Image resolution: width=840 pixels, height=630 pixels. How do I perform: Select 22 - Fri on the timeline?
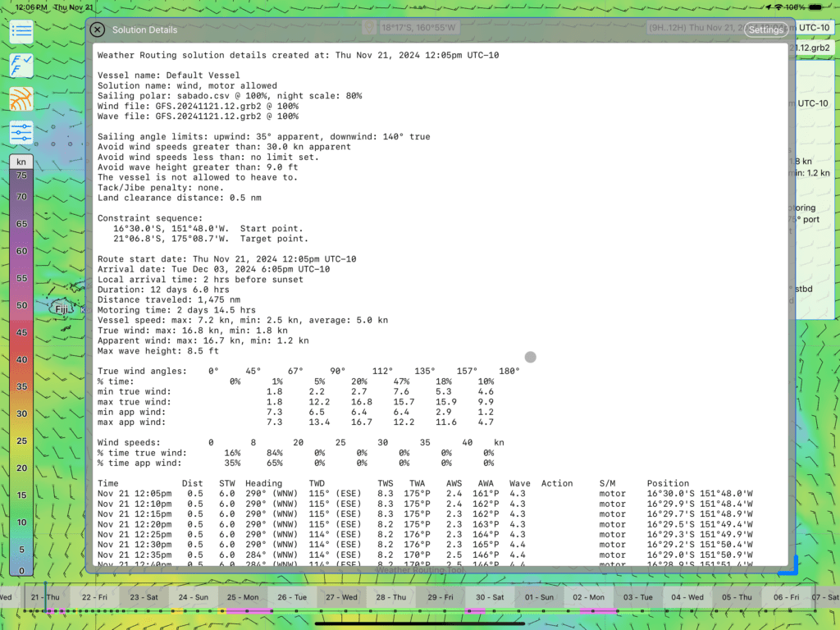[94, 598]
